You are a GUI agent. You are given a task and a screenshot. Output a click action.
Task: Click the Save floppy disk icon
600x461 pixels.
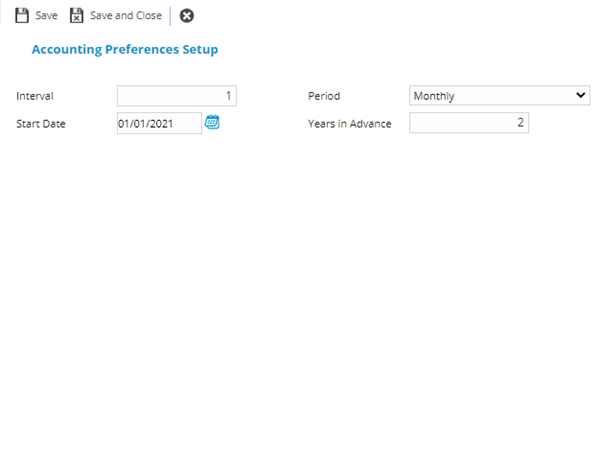pos(22,16)
